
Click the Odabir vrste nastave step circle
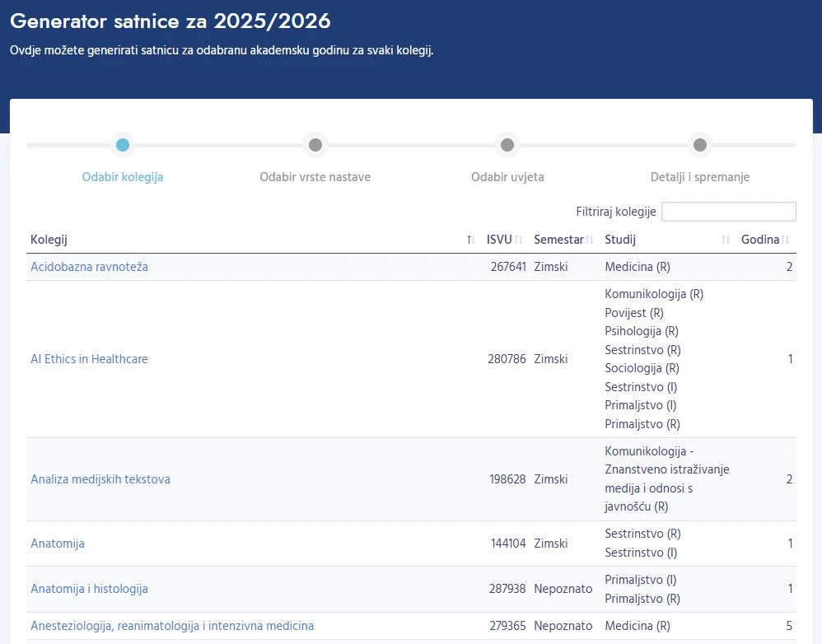tap(315, 145)
